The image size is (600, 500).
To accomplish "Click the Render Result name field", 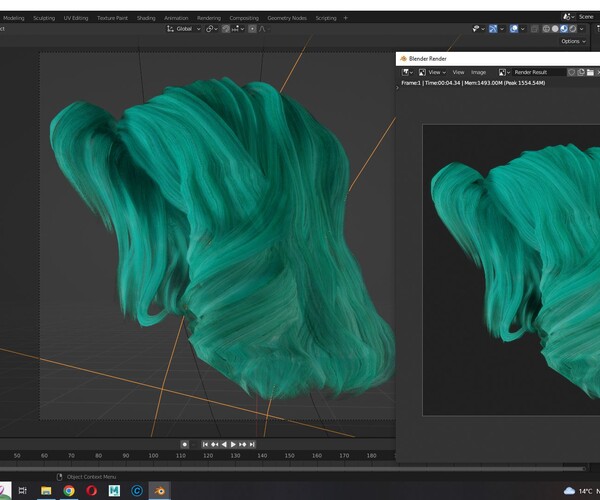I will tap(539, 72).
